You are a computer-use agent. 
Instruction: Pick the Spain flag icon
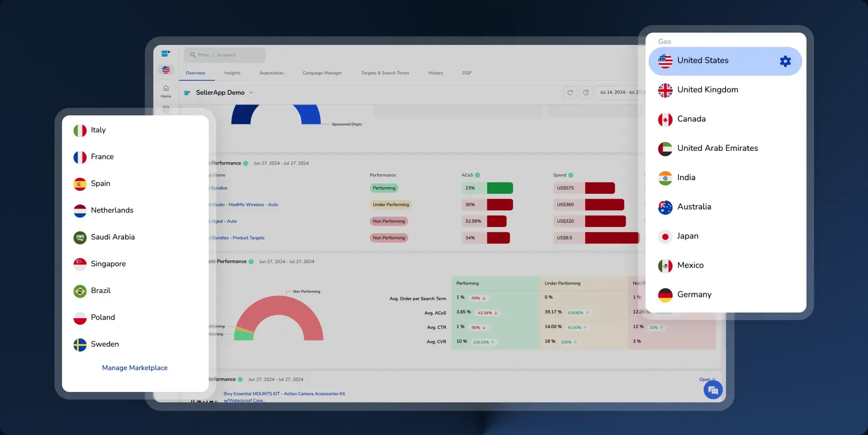tap(80, 184)
